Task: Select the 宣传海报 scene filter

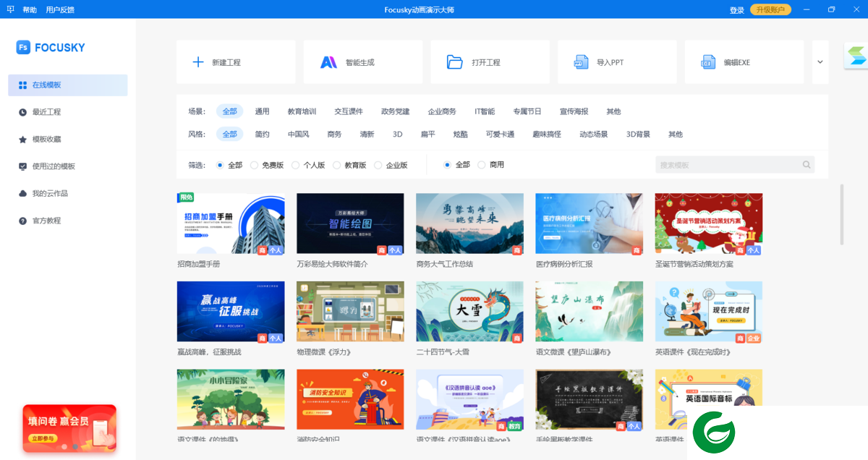Action: coord(574,111)
